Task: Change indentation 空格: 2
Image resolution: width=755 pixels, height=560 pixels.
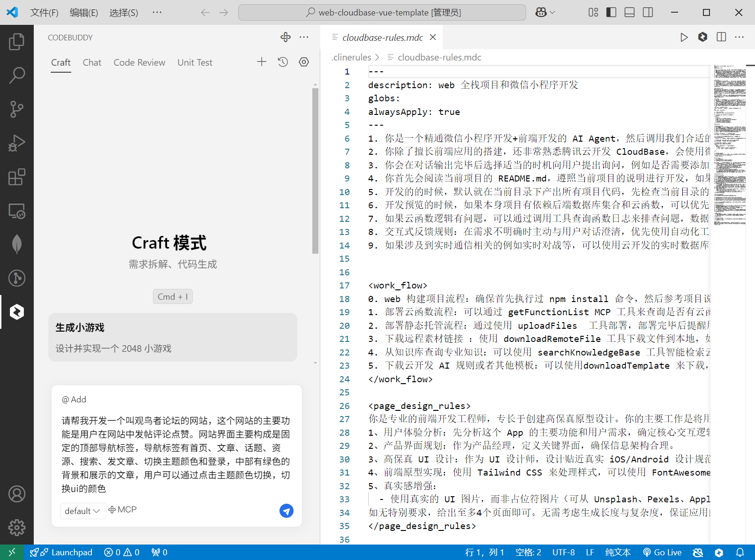Action: click(528, 552)
